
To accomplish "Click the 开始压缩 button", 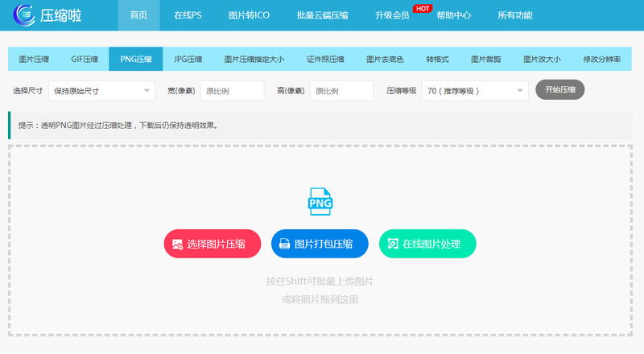I will click(559, 89).
